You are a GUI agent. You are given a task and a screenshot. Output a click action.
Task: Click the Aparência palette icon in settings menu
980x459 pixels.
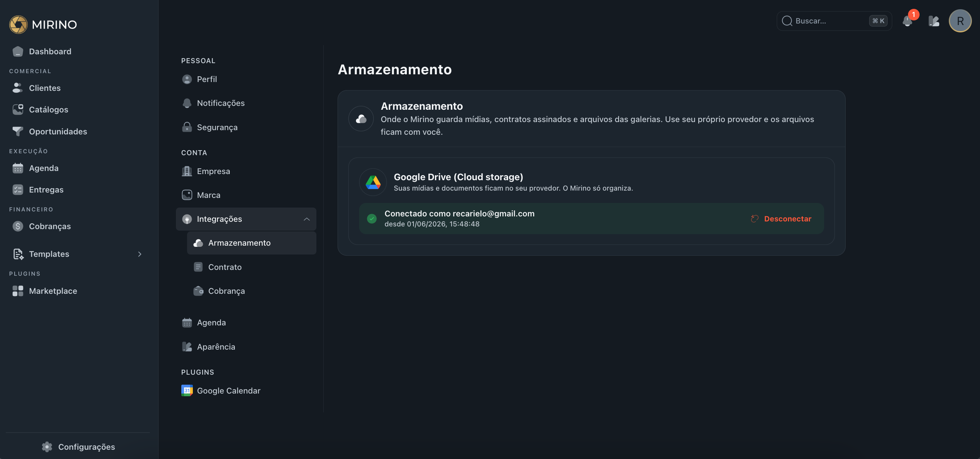pos(187,347)
